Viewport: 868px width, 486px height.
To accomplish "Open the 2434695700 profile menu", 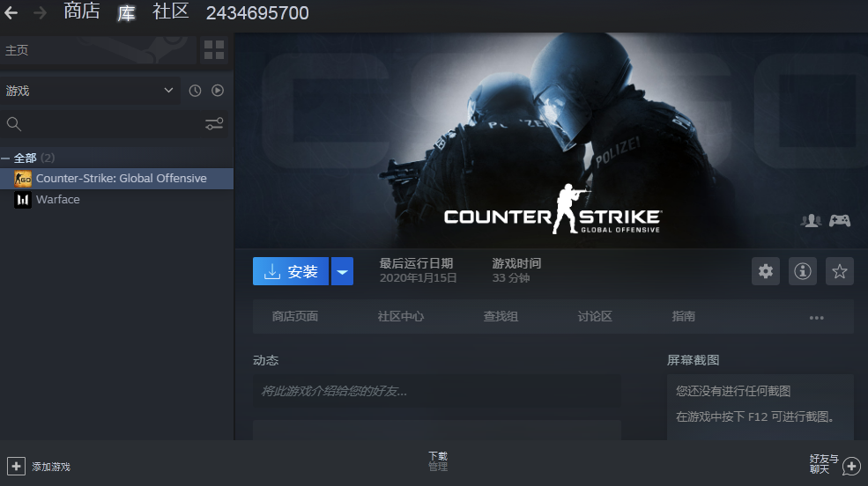I will 257,12.
